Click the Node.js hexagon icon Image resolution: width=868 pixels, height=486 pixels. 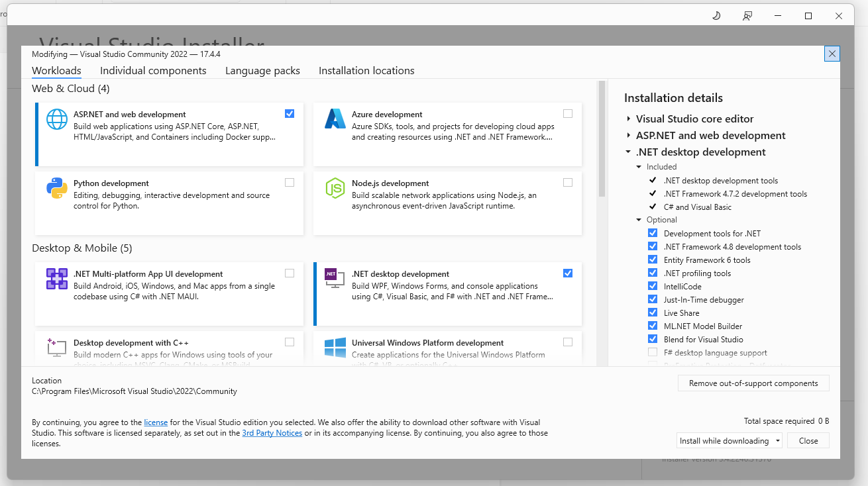tap(335, 188)
